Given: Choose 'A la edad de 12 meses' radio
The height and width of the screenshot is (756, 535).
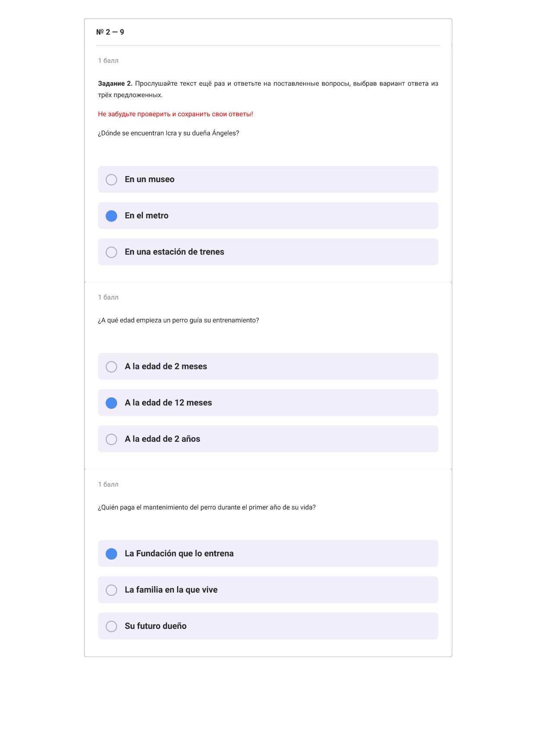Looking at the screenshot, I should 111,403.
